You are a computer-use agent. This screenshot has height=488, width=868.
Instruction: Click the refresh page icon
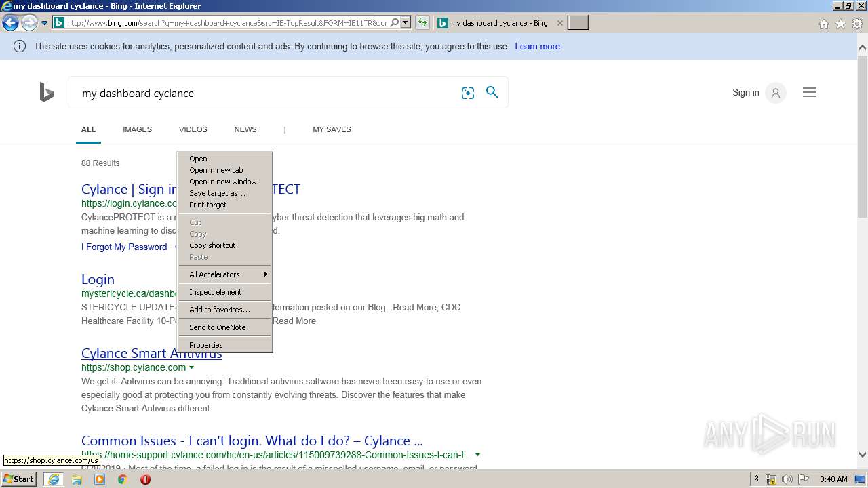[x=422, y=23]
